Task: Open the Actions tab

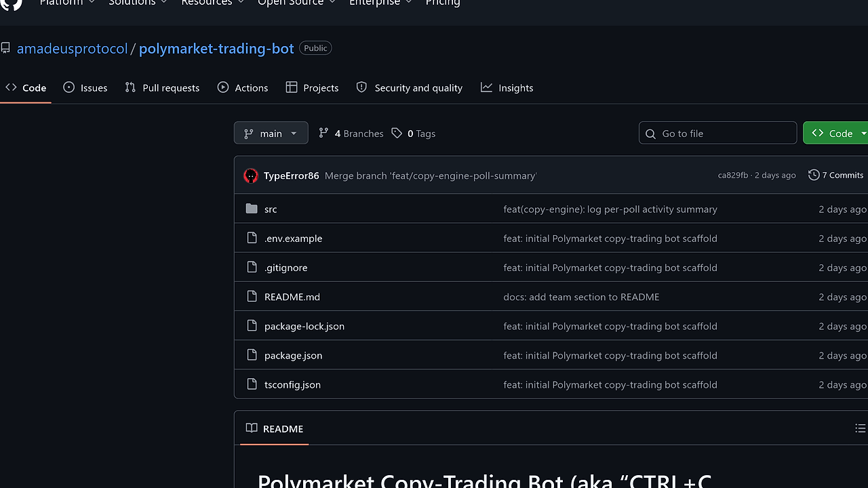Action: coord(243,87)
